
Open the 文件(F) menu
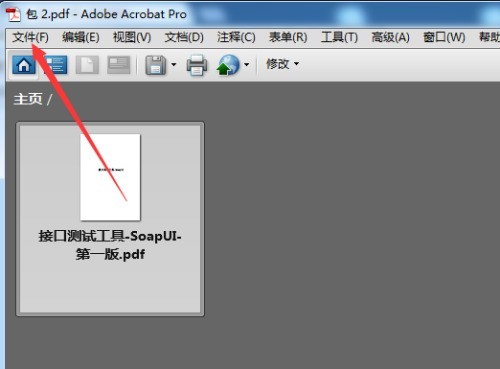[30, 37]
